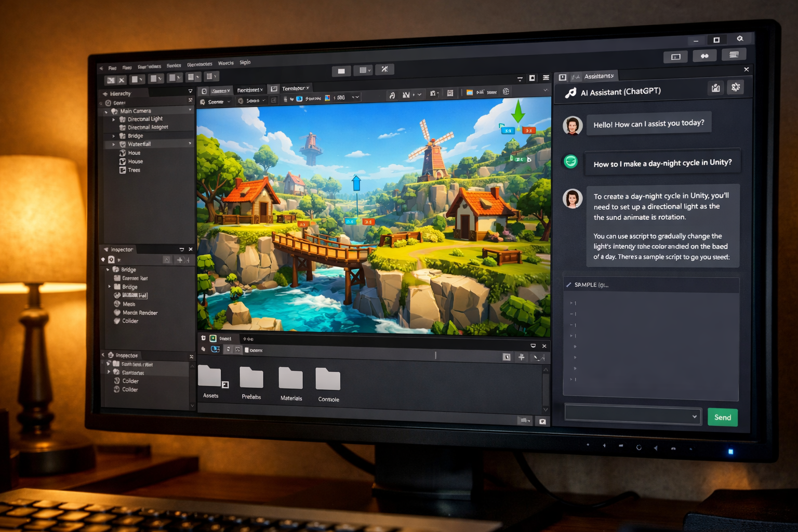Screen dimensions: 798x532
Task: Open the Scene dropdown in scene toolbar
Action: pos(216,102)
